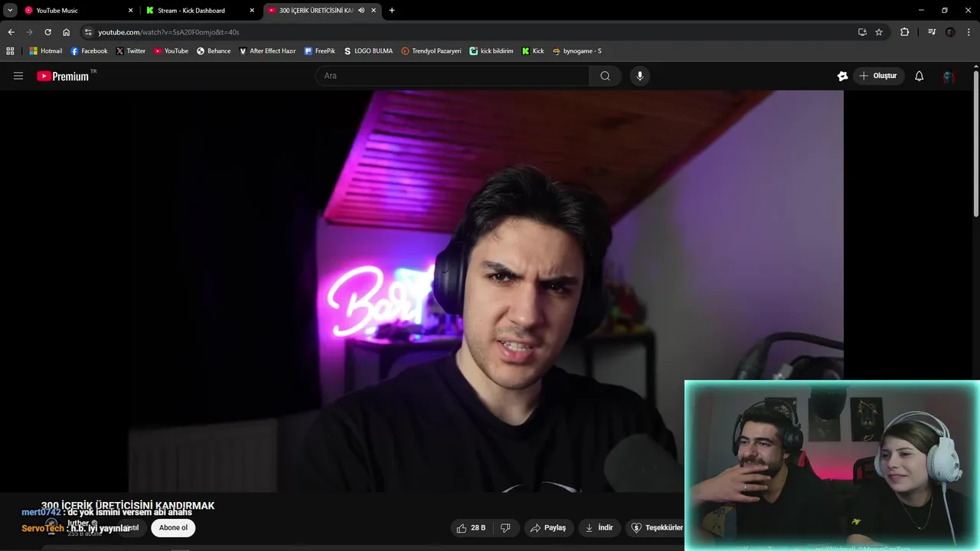Open the bynogame - S bookmark

(x=577, y=51)
